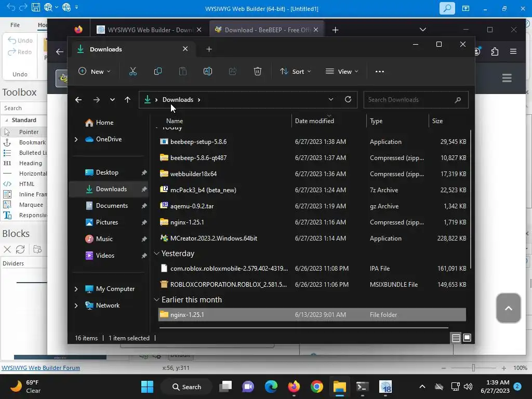Sort files by Size column header

437,121
